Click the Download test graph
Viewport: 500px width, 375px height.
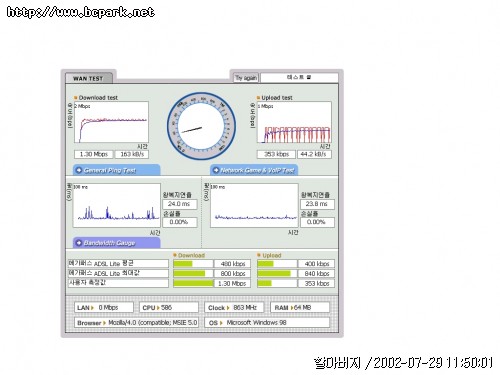click(x=111, y=122)
